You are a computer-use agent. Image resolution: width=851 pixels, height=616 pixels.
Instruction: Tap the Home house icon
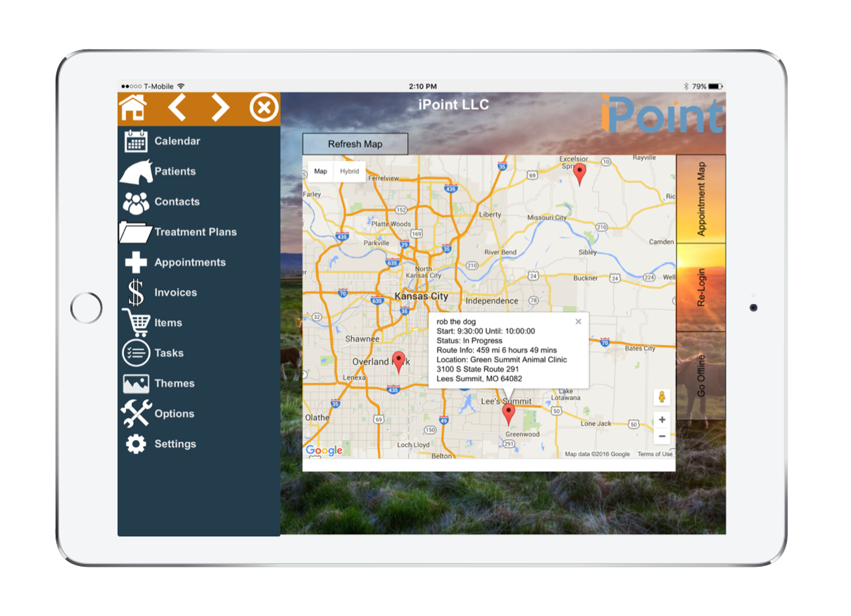point(133,108)
